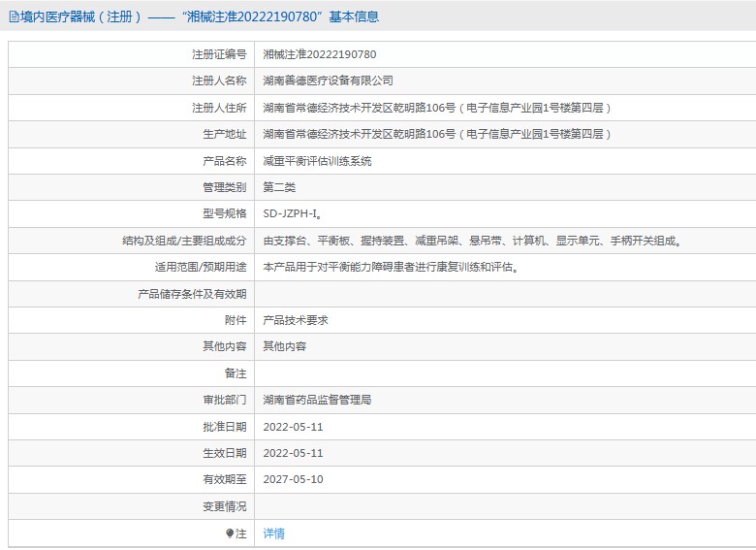Click the composition text starting 由支撑台、平衡板
This screenshot has height=550, width=756.
click(473, 241)
